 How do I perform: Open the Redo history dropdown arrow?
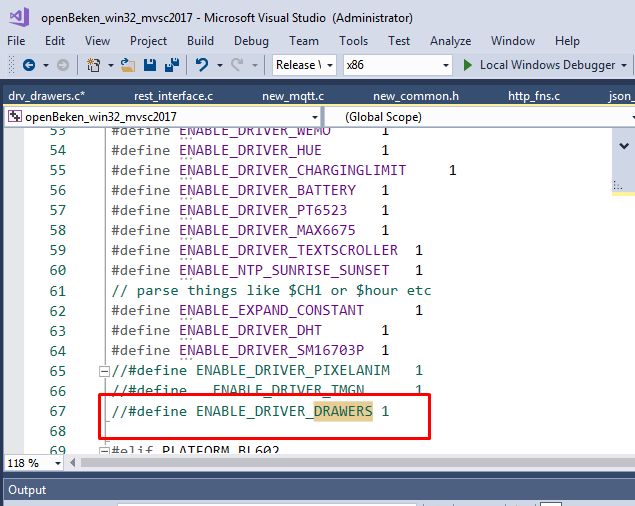[x=255, y=65]
